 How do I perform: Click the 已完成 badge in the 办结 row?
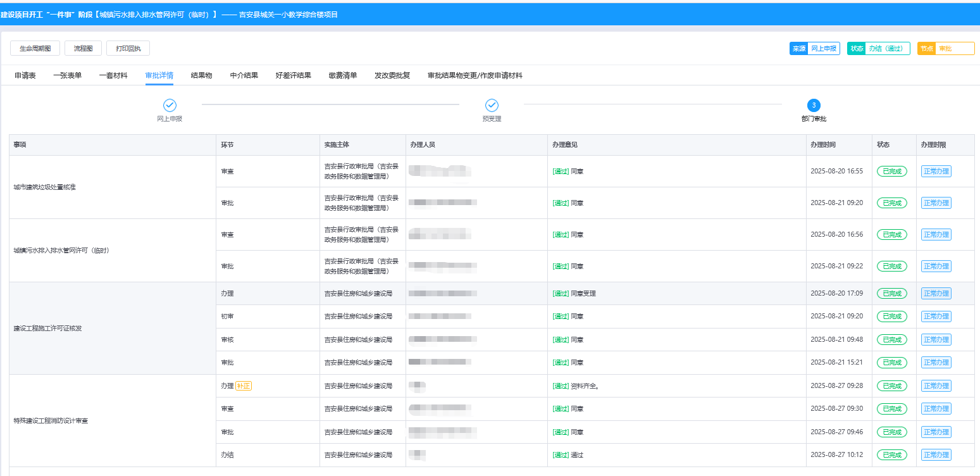click(x=891, y=454)
